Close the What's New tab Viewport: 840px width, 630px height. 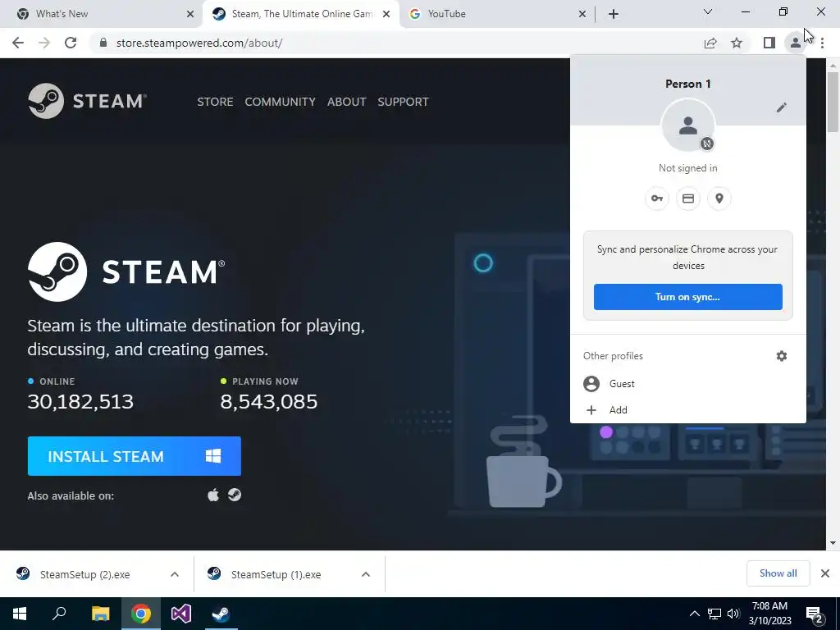tap(190, 14)
